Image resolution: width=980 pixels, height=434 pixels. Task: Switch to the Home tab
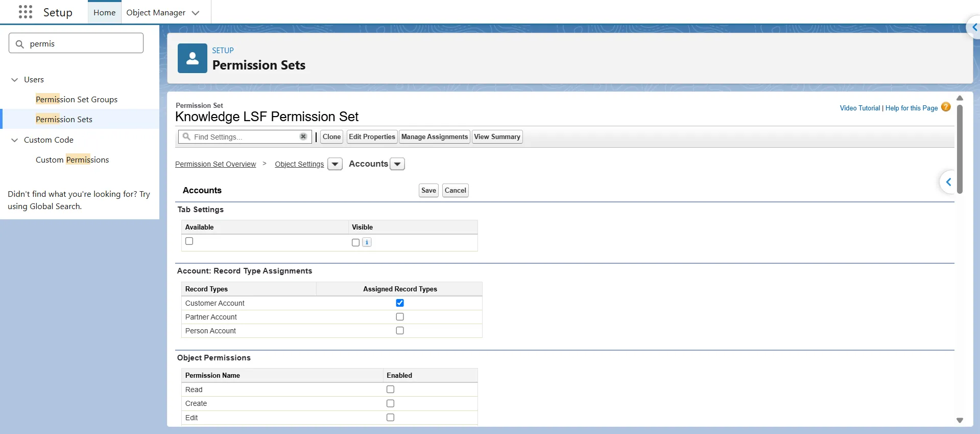[x=105, y=12]
